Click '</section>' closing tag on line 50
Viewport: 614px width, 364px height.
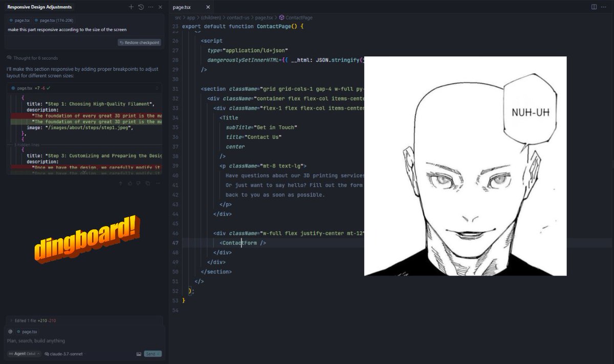click(x=216, y=271)
